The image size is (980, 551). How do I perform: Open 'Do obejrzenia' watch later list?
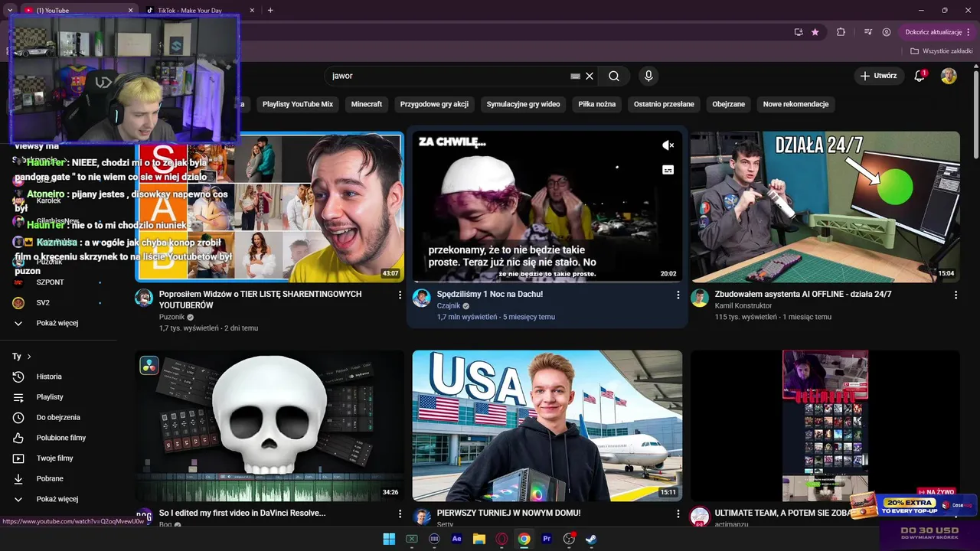60,417
